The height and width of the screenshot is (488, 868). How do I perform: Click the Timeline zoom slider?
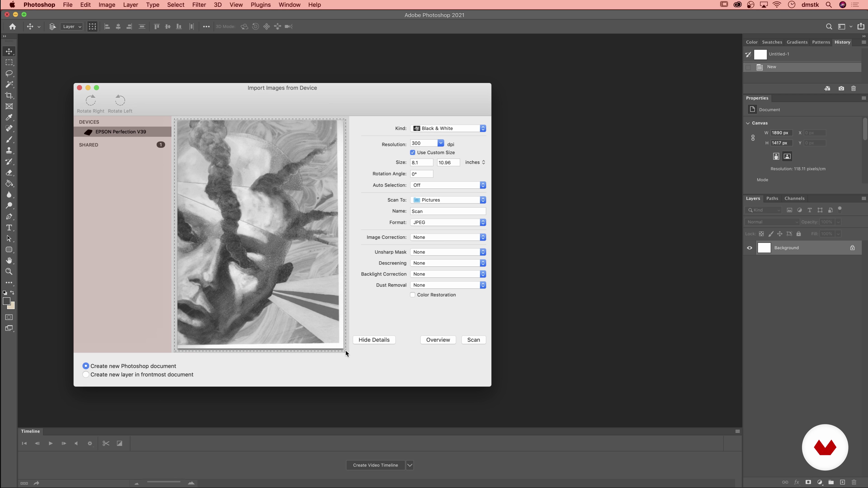tap(164, 482)
